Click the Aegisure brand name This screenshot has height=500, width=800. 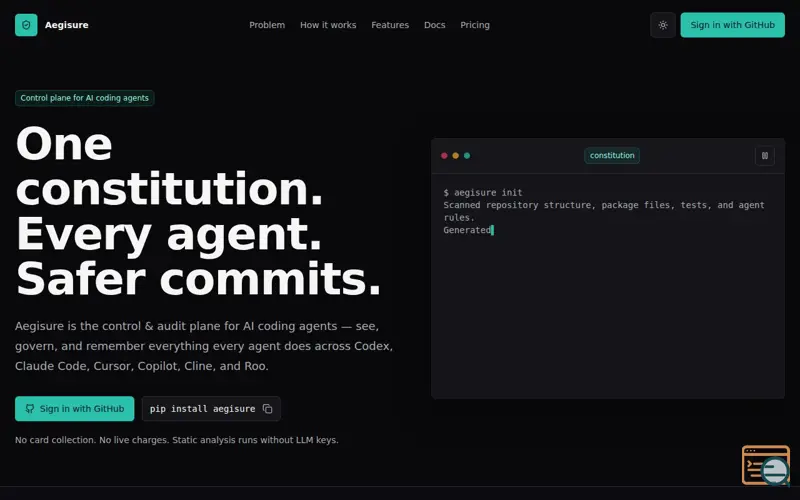coord(66,25)
